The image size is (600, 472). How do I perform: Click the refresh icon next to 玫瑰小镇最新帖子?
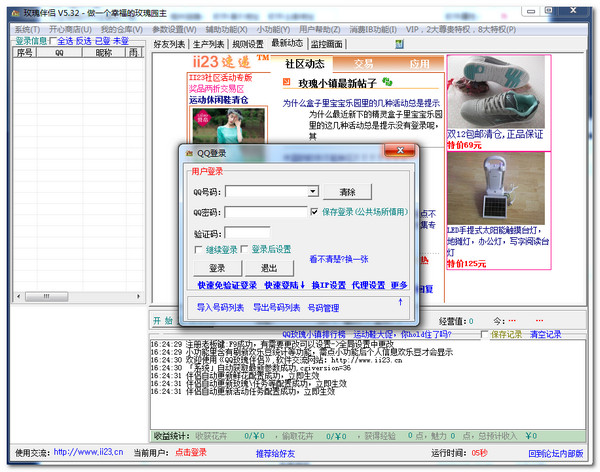[x=387, y=82]
